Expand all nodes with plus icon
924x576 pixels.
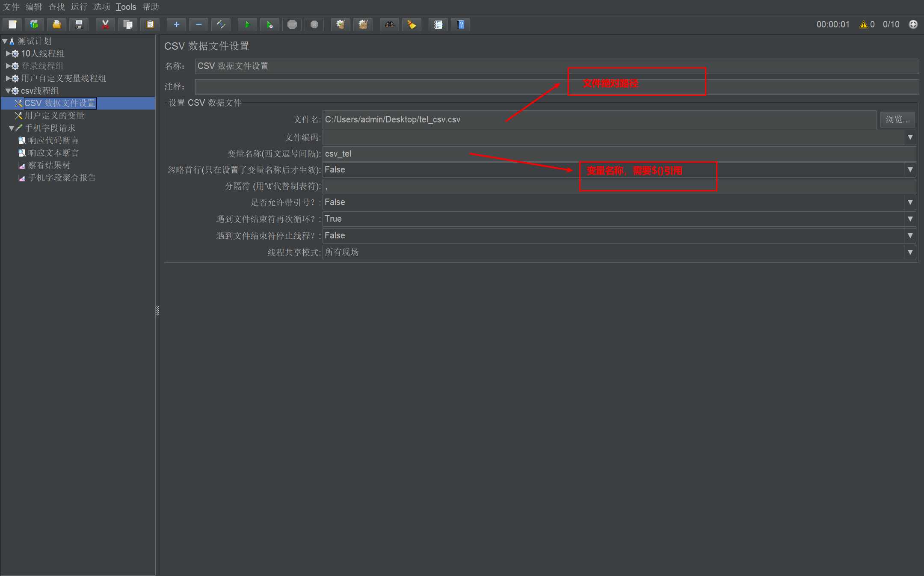(x=176, y=24)
